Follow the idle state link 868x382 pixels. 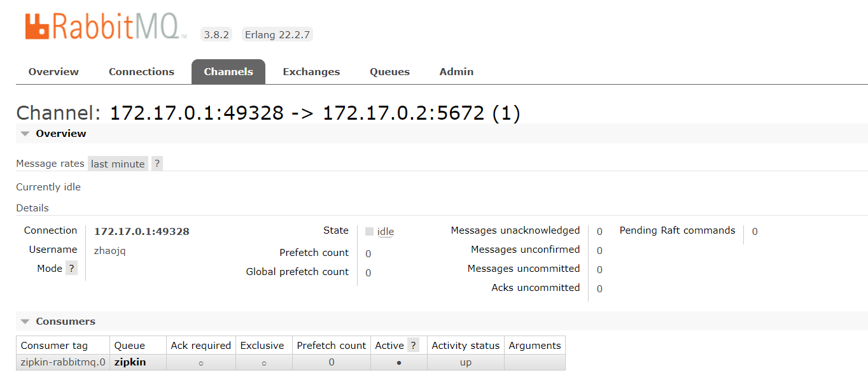tap(384, 231)
